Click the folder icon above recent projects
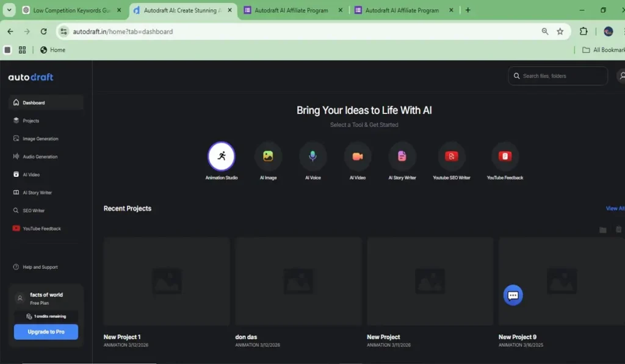625x364 pixels. (x=603, y=230)
